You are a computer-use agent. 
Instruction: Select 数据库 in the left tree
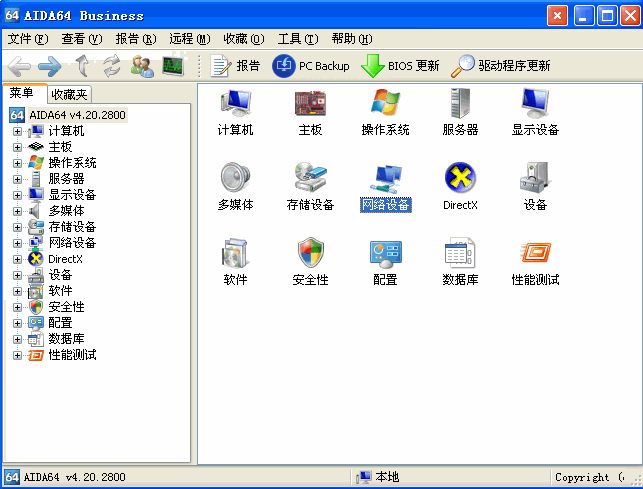(66, 339)
